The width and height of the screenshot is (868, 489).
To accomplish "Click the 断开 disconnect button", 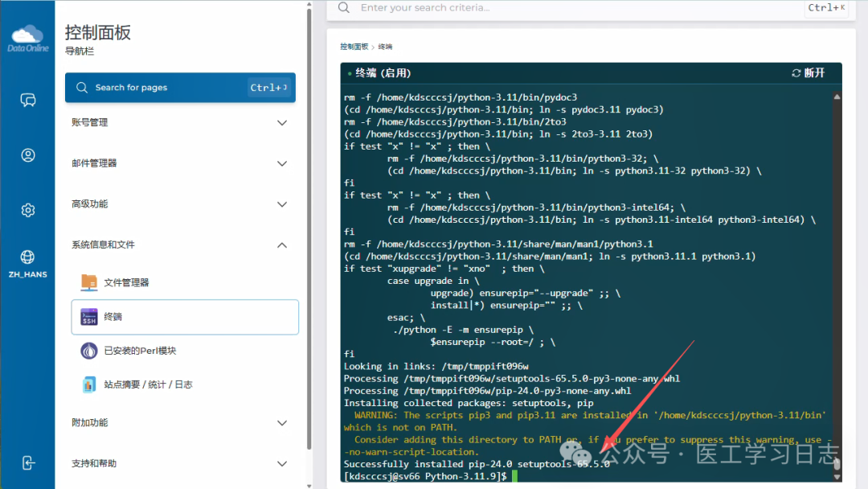I will 809,73.
